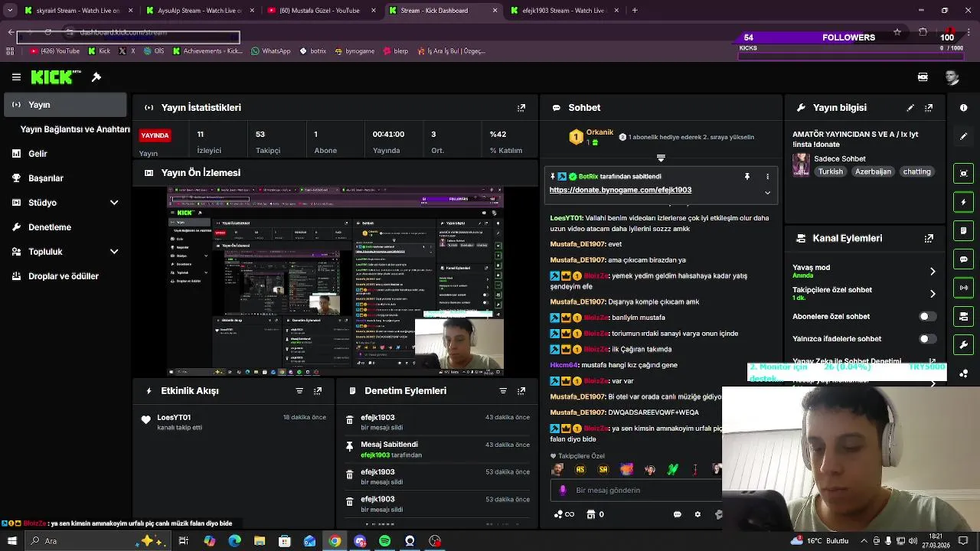Click the moderator hammer icon in header
Viewport: 980px width, 551px height.
96,77
